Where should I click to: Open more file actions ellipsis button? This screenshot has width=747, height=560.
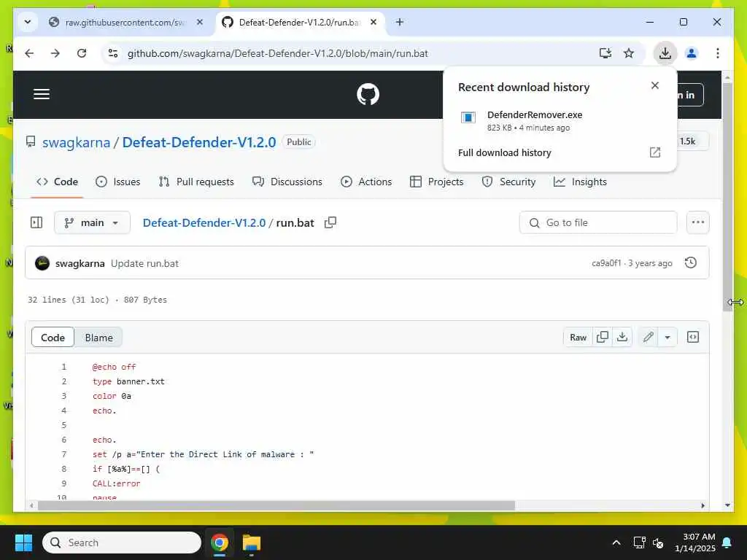(698, 222)
